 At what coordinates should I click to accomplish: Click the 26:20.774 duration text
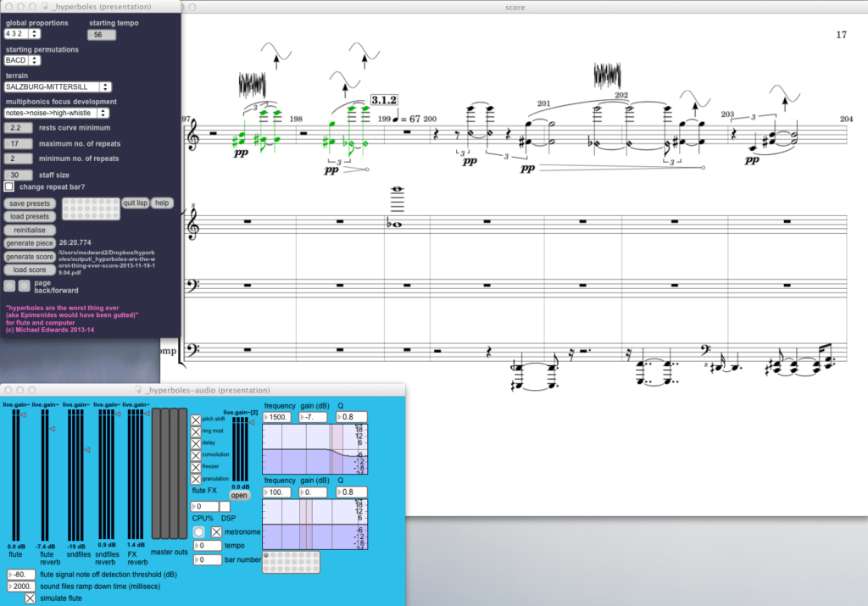(x=75, y=242)
